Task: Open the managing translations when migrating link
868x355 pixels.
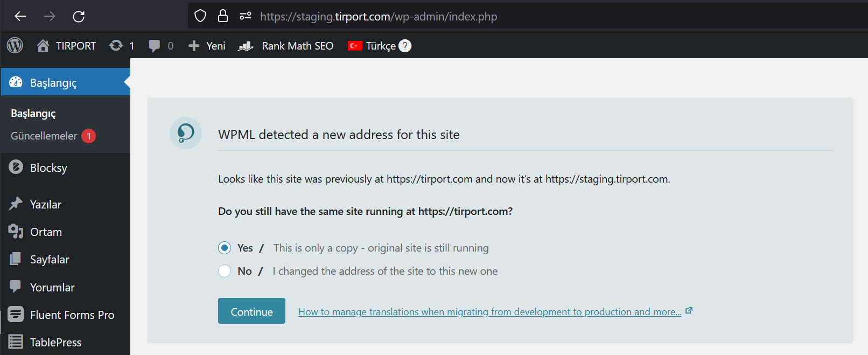Action: tap(490, 312)
